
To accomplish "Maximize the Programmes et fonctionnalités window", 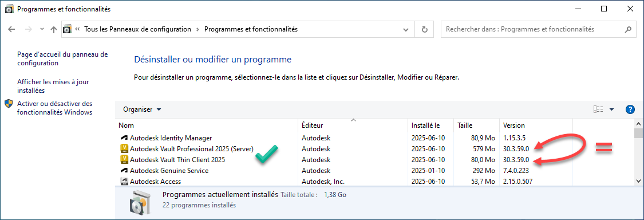I will click(604, 9).
